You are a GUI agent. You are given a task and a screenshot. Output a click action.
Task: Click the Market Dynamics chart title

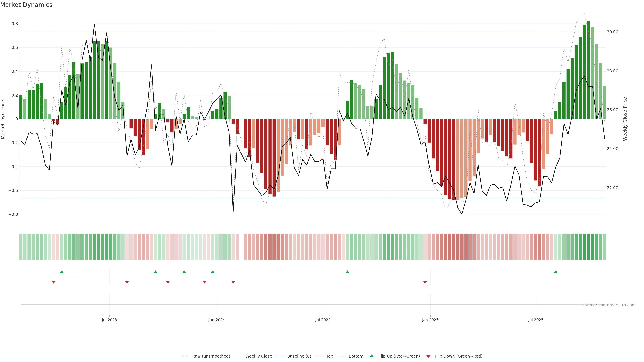coord(26,5)
